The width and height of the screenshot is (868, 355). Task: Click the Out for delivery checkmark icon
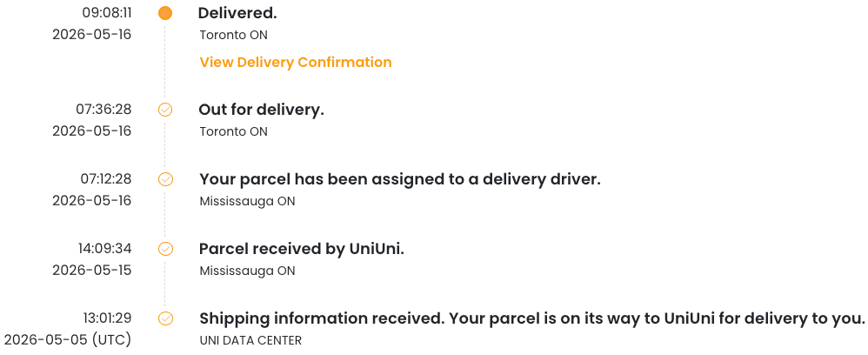coord(165,110)
